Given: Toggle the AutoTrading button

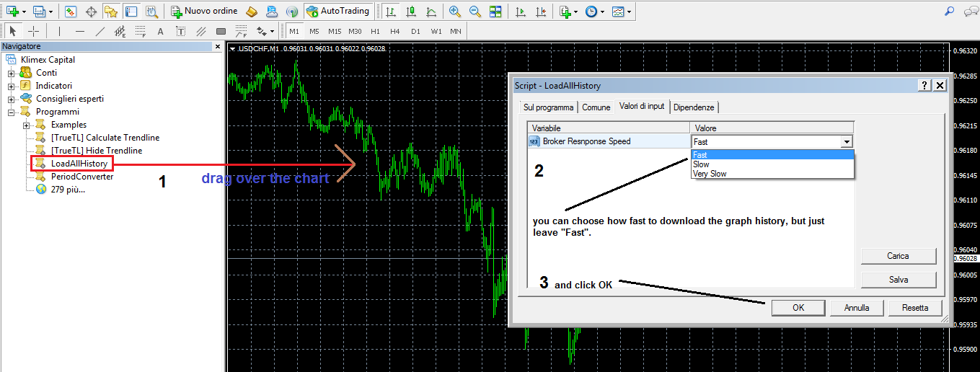Looking at the screenshot, I should click(337, 12).
